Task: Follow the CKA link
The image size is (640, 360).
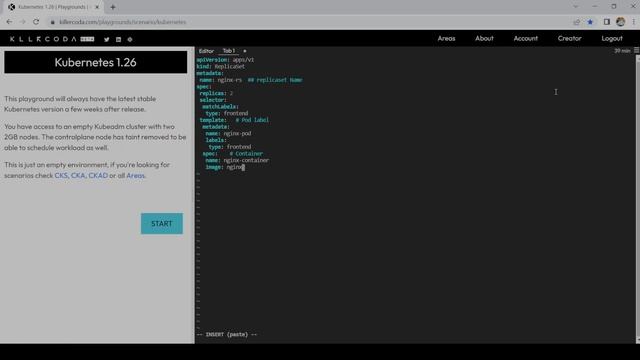Action: (x=78, y=176)
